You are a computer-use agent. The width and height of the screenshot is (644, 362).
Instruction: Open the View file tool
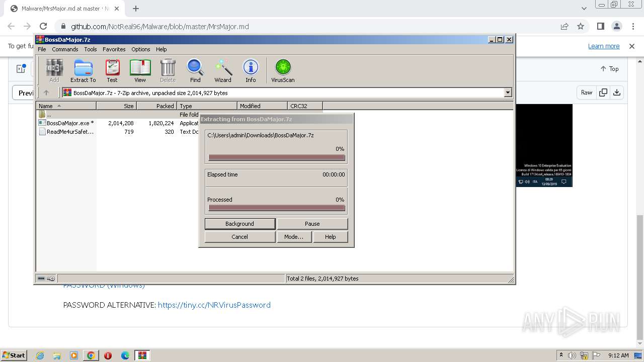coord(140,70)
